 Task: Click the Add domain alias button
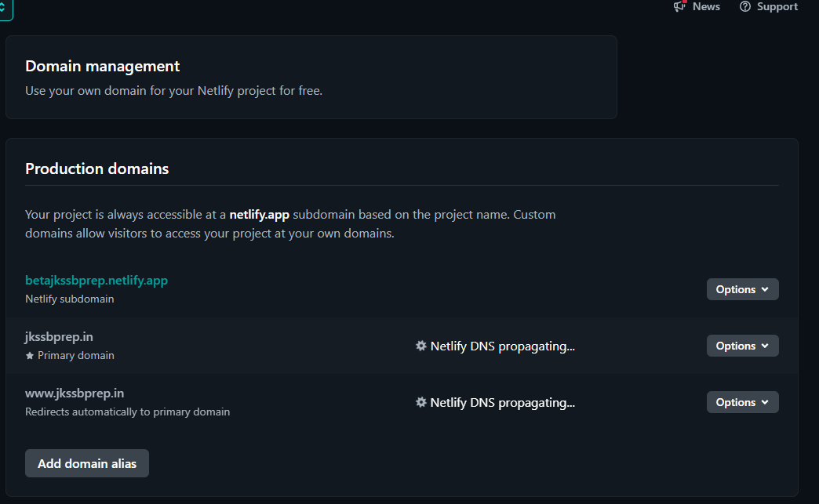[87, 463]
